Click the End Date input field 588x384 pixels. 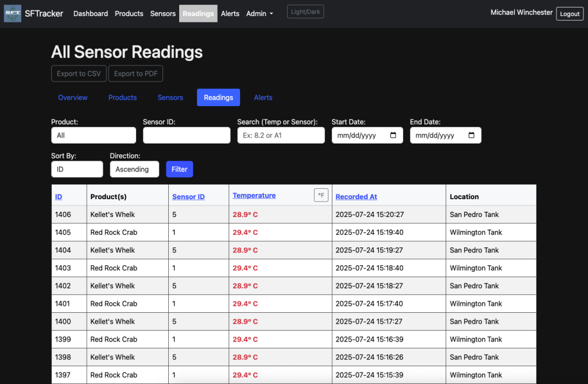(x=446, y=135)
